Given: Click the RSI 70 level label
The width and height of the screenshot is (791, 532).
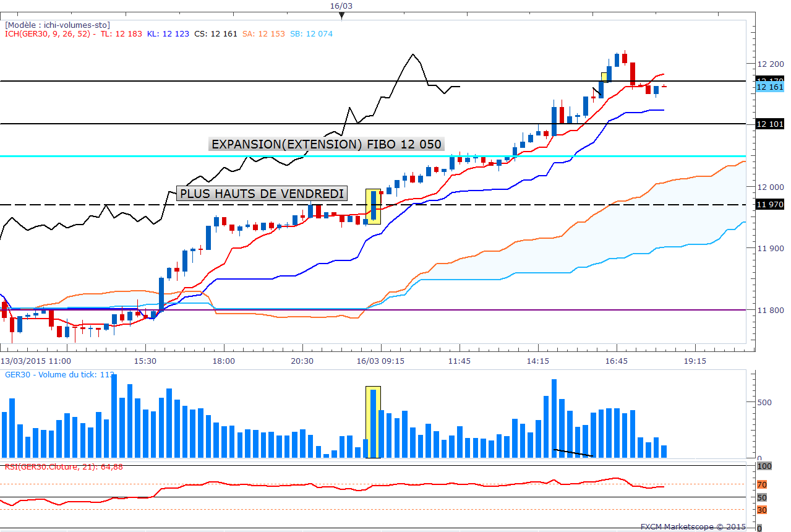Looking at the screenshot, I should 762,484.
